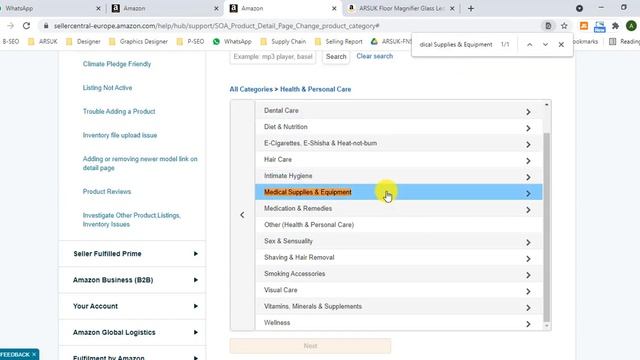This screenshot has width=640, height=360.
Task: Click the page translate icon in address bar
Action: [x=548, y=26]
